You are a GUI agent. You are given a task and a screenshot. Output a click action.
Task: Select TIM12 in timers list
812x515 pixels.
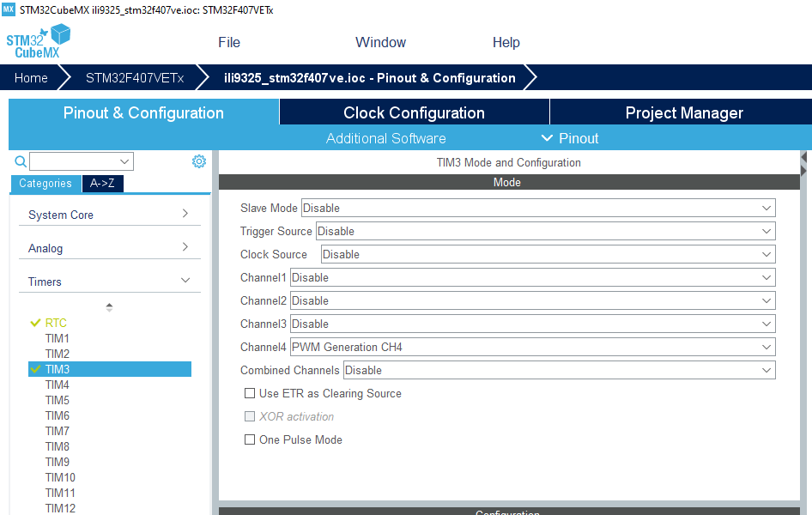(60, 508)
